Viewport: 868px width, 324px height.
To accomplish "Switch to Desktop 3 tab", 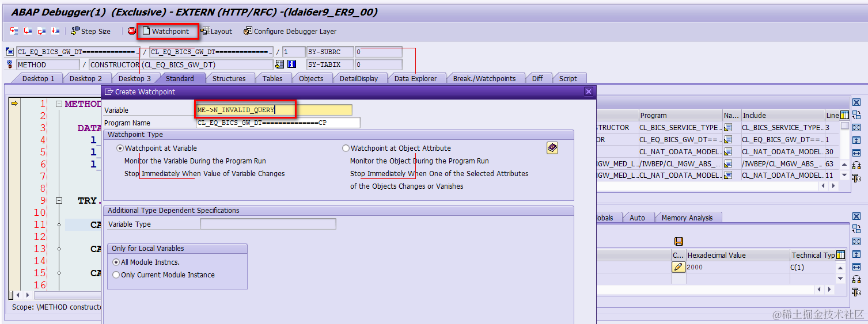I will coord(134,78).
